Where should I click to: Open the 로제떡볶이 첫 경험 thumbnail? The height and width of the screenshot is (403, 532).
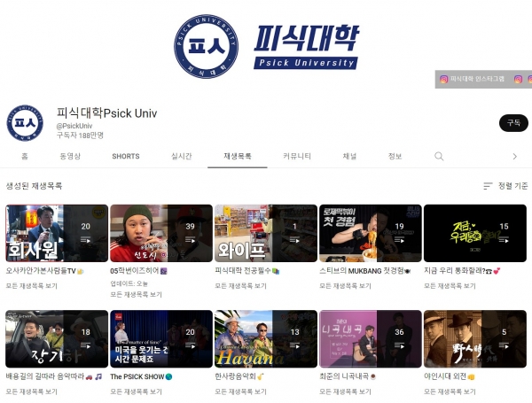click(371, 233)
